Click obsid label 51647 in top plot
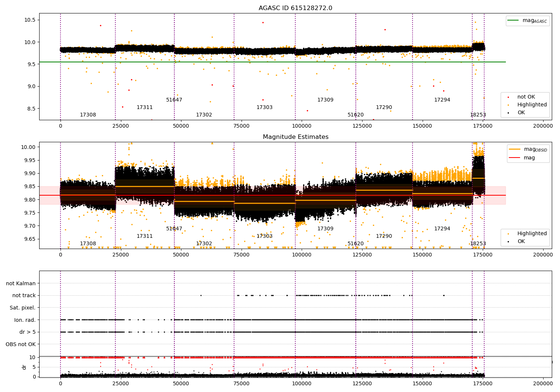The image size is (560, 392). 174,100
